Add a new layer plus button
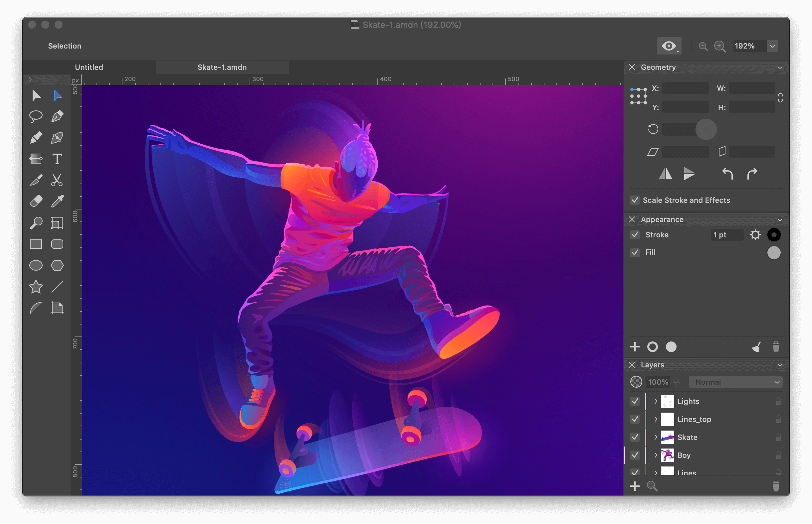Image resolution: width=812 pixels, height=524 pixels. tap(635, 486)
